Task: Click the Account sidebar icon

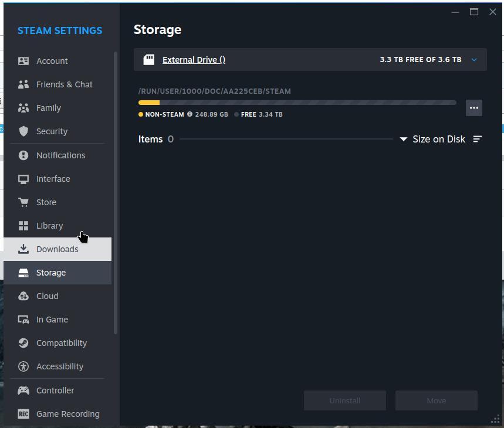Action: (23, 61)
